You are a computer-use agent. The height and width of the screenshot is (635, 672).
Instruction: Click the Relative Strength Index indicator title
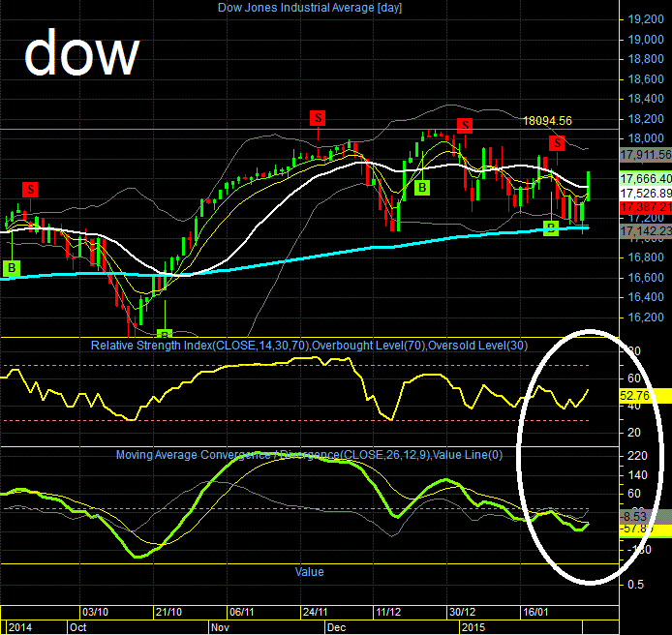[x=309, y=346]
